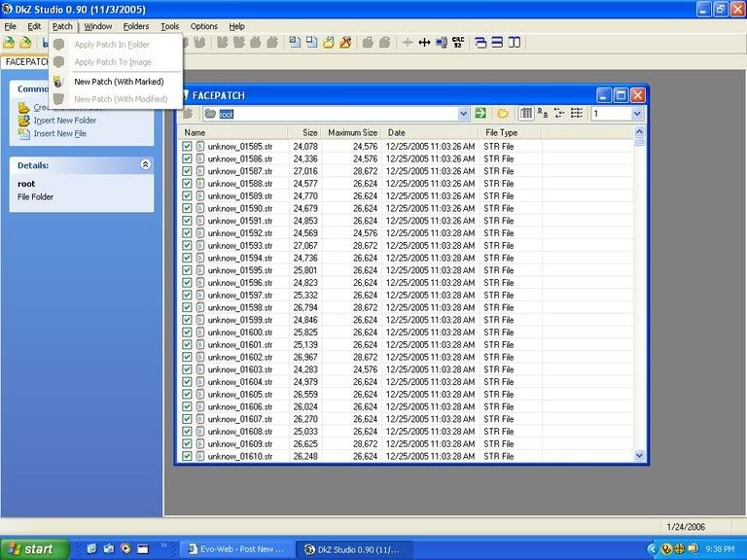Click the blue monitor toolbar icon
Image resolution: width=747 pixels, height=560 pixels.
pos(442,43)
